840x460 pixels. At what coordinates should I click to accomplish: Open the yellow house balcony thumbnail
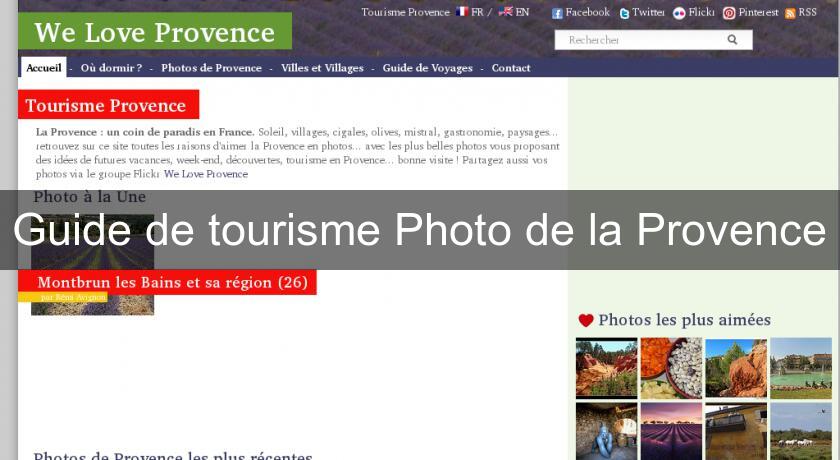736,431
